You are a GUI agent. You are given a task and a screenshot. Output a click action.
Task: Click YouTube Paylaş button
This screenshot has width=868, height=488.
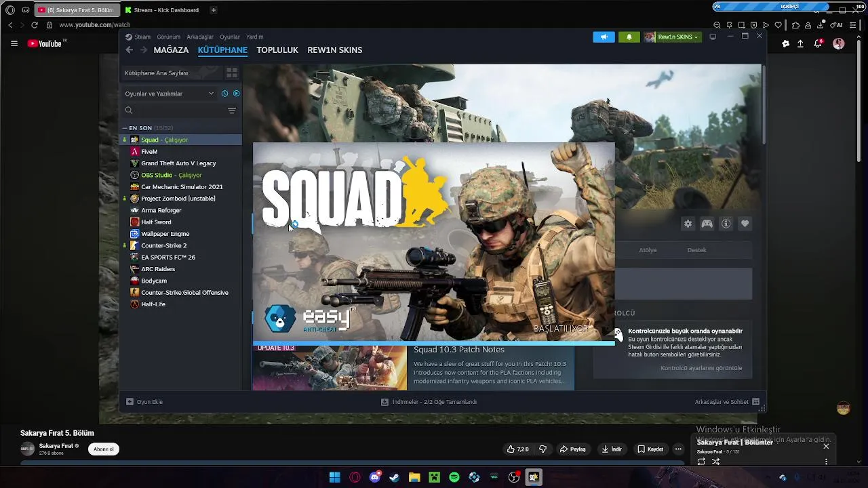(572, 449)
